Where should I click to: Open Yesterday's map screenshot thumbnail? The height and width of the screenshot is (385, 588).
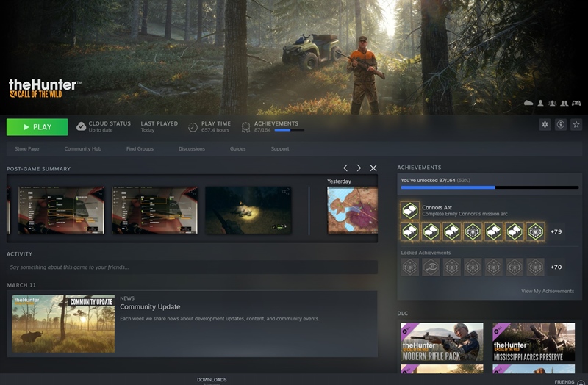353,210
